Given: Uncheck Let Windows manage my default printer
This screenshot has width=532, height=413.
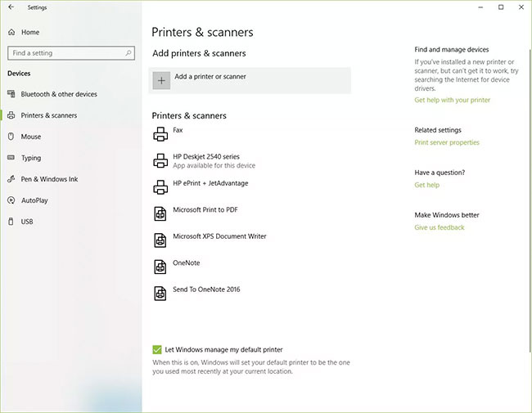Looking at the screenshot, I should (157, 349).
